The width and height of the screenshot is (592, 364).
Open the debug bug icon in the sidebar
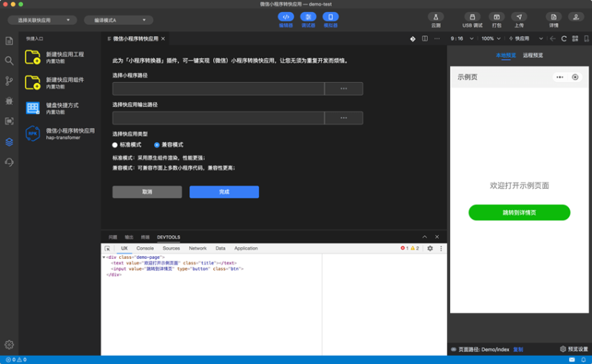pos(9,101)
